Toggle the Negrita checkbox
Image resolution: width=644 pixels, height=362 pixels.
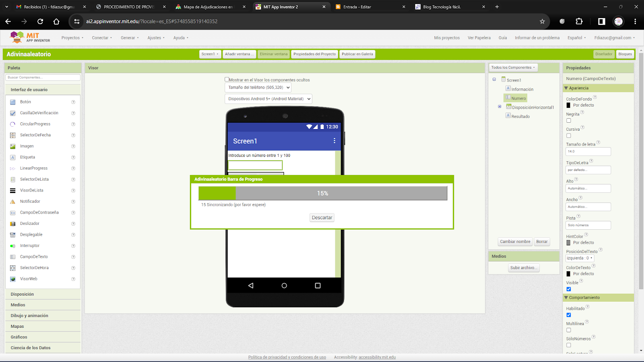point(569,121)
